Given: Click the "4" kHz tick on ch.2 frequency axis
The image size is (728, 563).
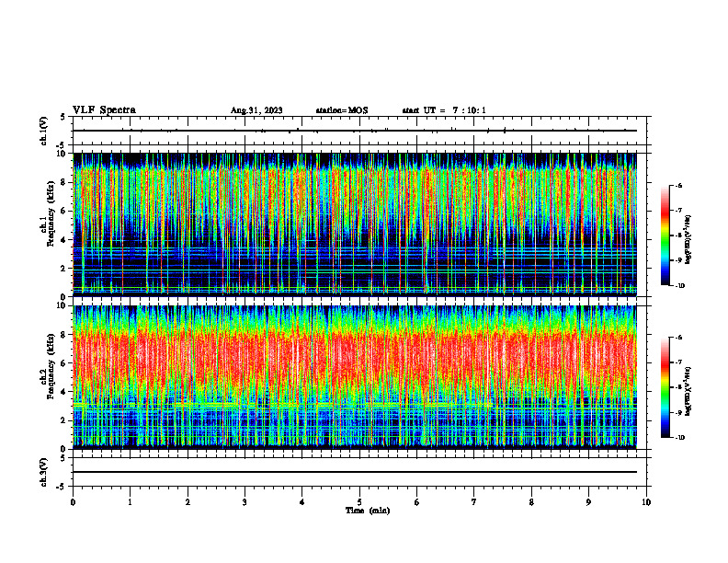Looking at the screenshot, I should [x=64, y=392].
